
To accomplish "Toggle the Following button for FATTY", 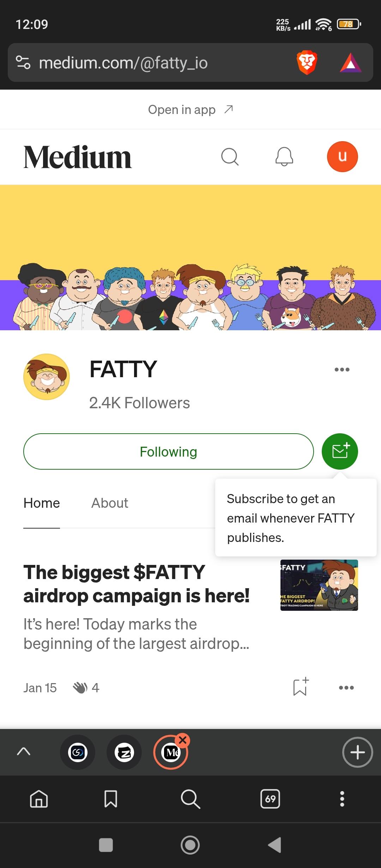I will coord(169,451).
